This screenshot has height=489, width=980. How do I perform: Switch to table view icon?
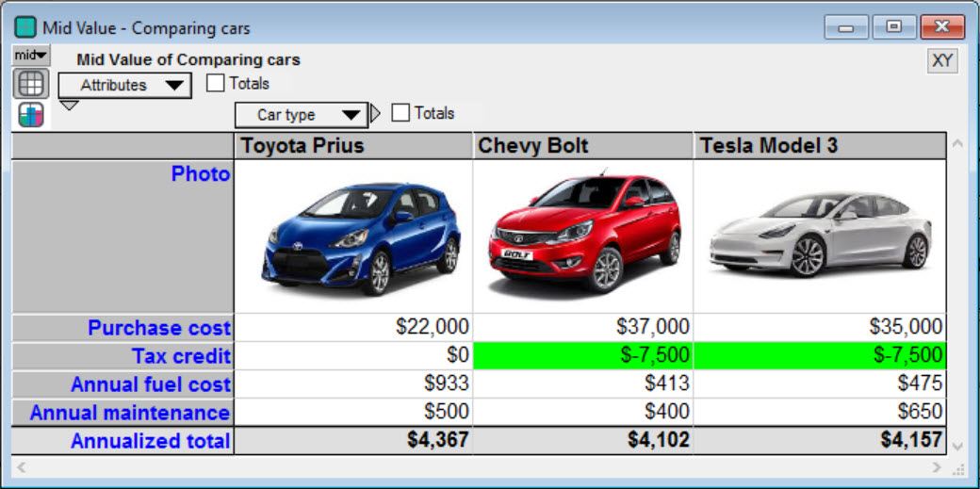[x=30, y=84]
